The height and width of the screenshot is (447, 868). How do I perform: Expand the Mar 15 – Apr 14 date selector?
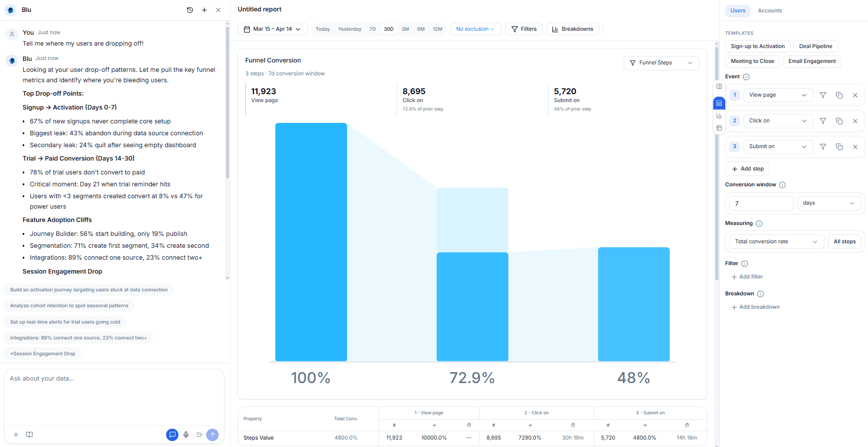click(272, 29)
